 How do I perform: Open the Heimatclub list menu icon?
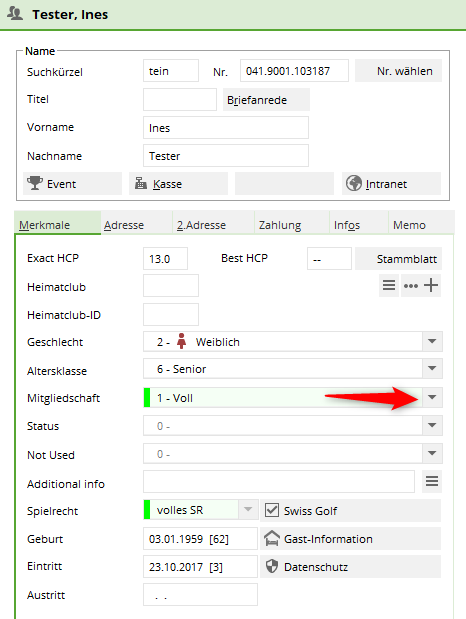pos(389,285)
